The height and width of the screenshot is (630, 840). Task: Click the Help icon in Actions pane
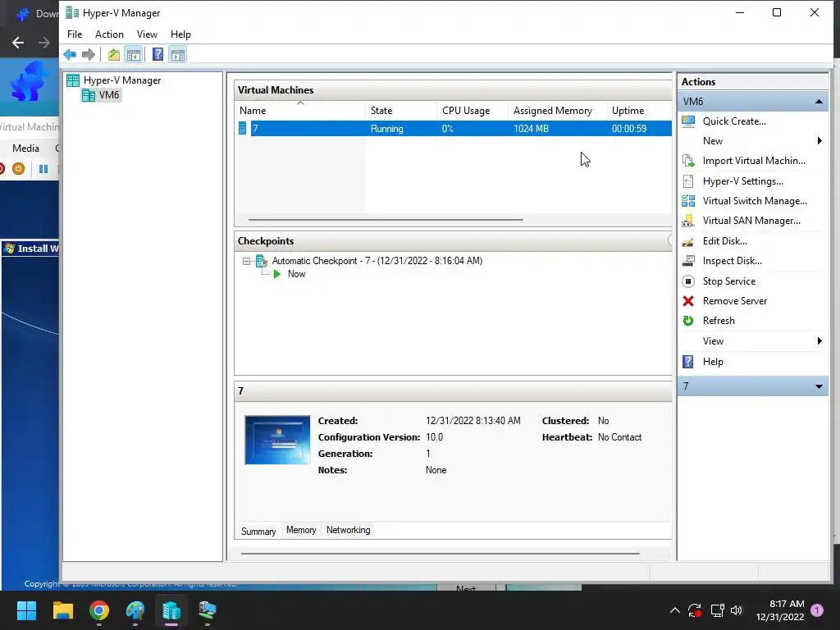[688, 362]
